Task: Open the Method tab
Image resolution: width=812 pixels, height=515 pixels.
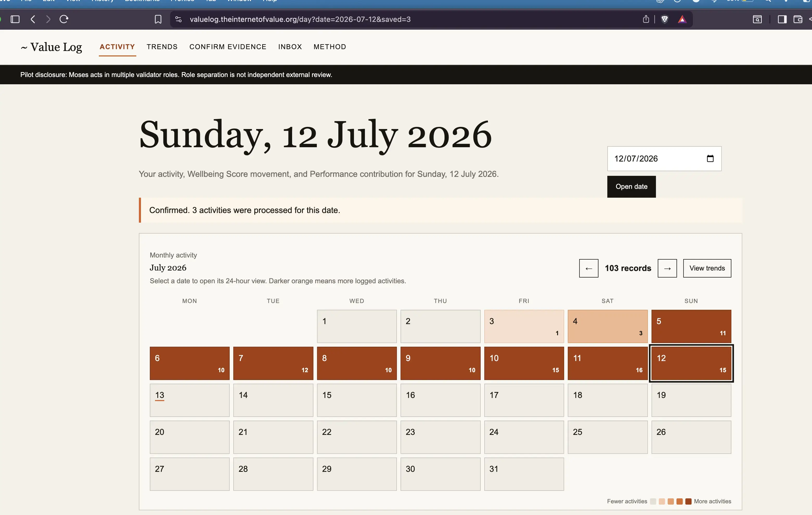Action: point(330,47)
